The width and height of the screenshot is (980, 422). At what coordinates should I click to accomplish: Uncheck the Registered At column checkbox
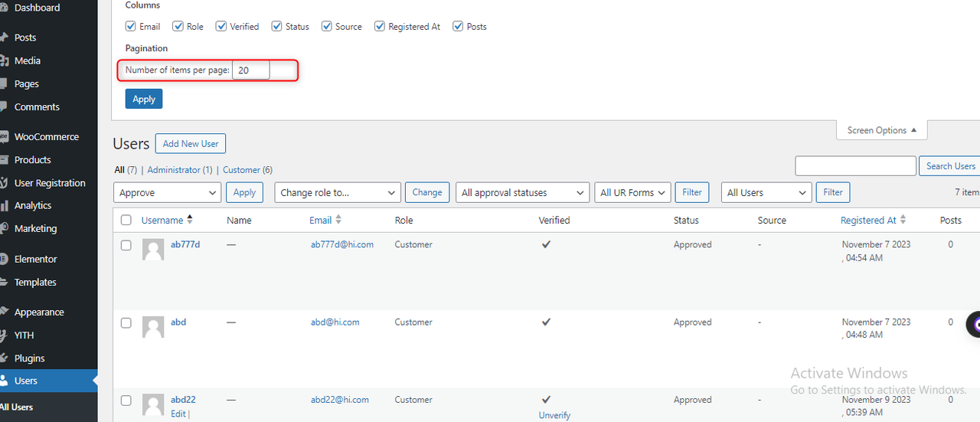[x=380, y=26]
